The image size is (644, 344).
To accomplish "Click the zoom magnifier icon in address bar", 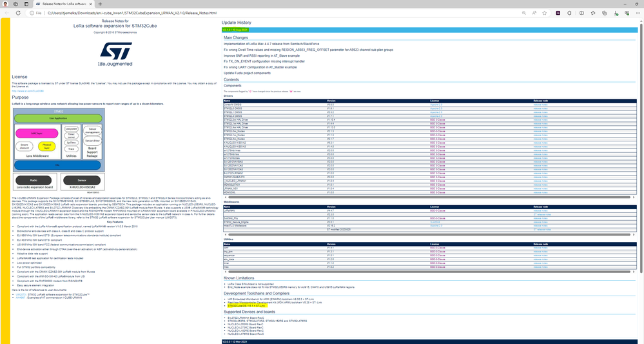I will click(x=523, y=13).
